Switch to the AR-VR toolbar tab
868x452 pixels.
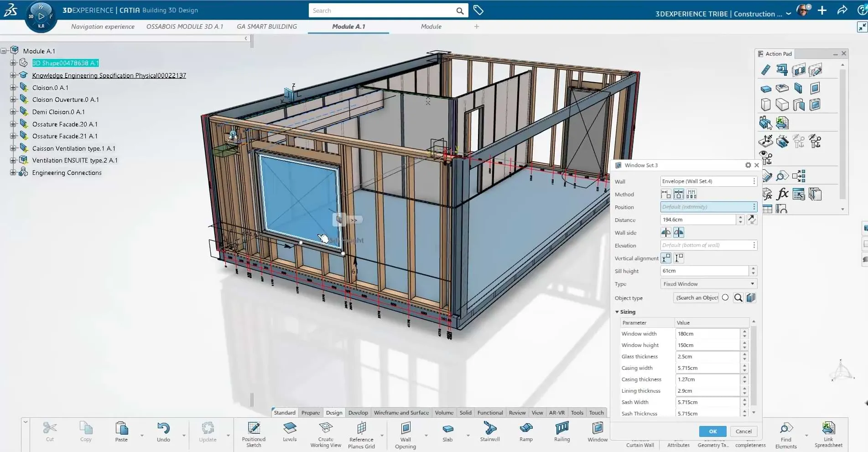pos(556,412)
